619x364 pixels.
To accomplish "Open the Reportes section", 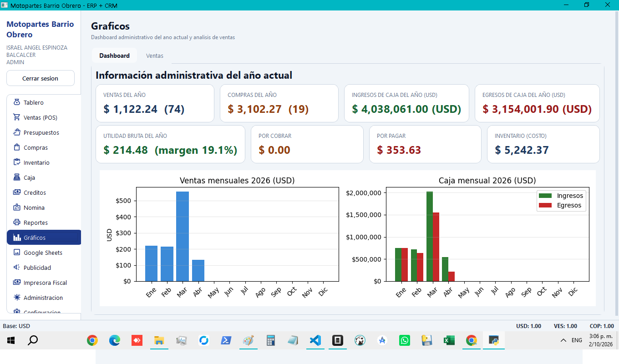I will point(44,222).
